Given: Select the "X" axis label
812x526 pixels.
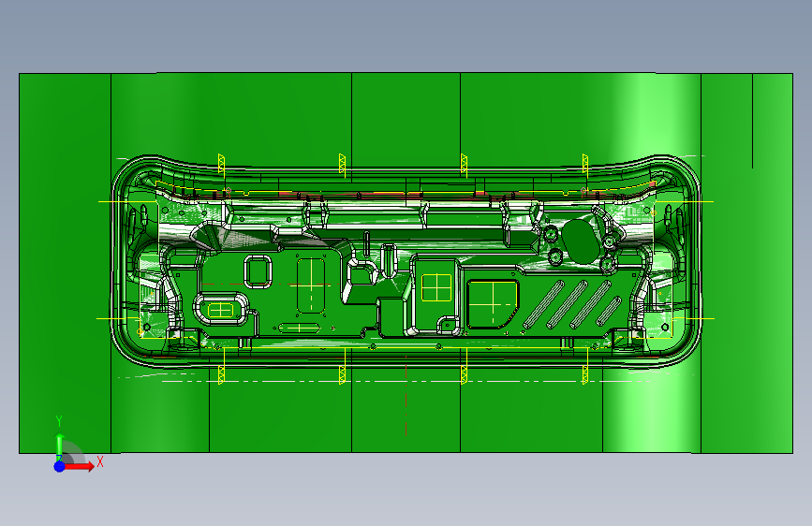Looking at the screenshot, I should [x=100, y=461].
